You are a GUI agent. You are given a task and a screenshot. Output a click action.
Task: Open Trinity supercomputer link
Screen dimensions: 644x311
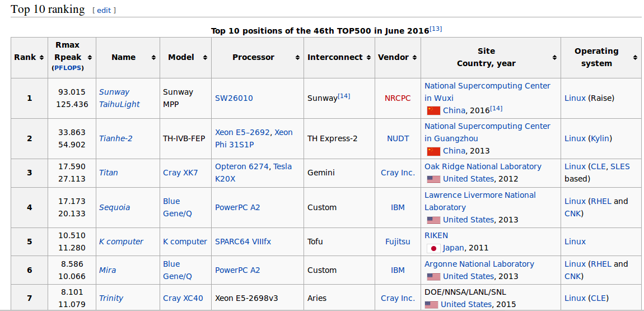pyautogui.click(x=111, y=298)
